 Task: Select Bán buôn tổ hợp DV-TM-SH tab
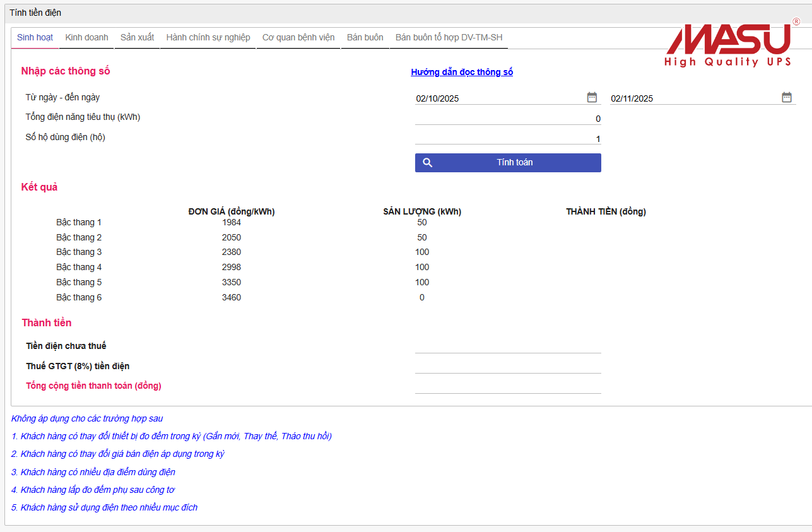[x=449, y=38]
